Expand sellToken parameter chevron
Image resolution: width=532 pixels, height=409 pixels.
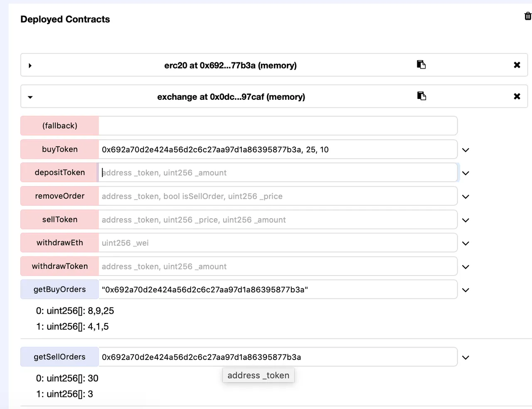click(465, 220)
